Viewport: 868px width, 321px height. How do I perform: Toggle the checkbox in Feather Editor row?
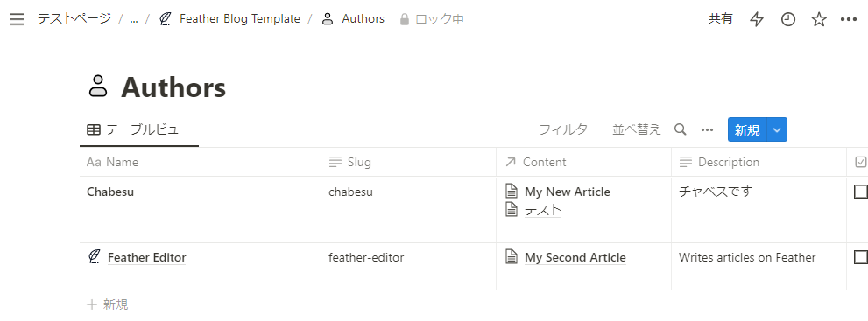861,257
